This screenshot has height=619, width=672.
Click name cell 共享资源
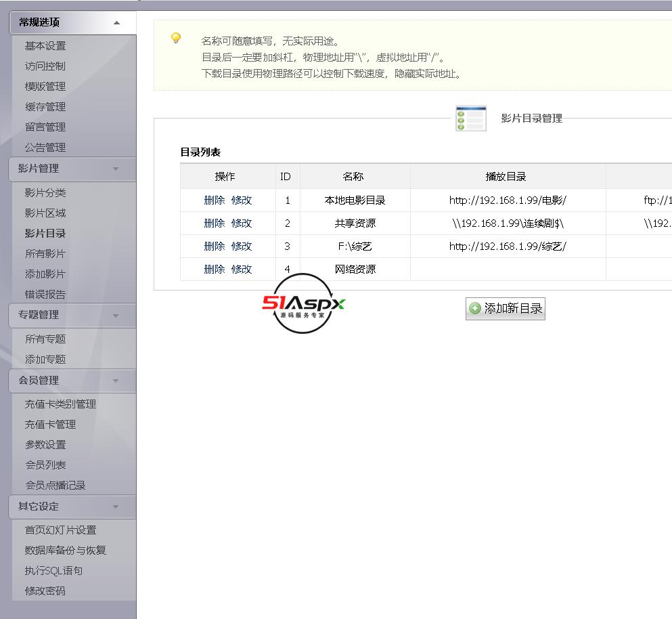point(355,223)
